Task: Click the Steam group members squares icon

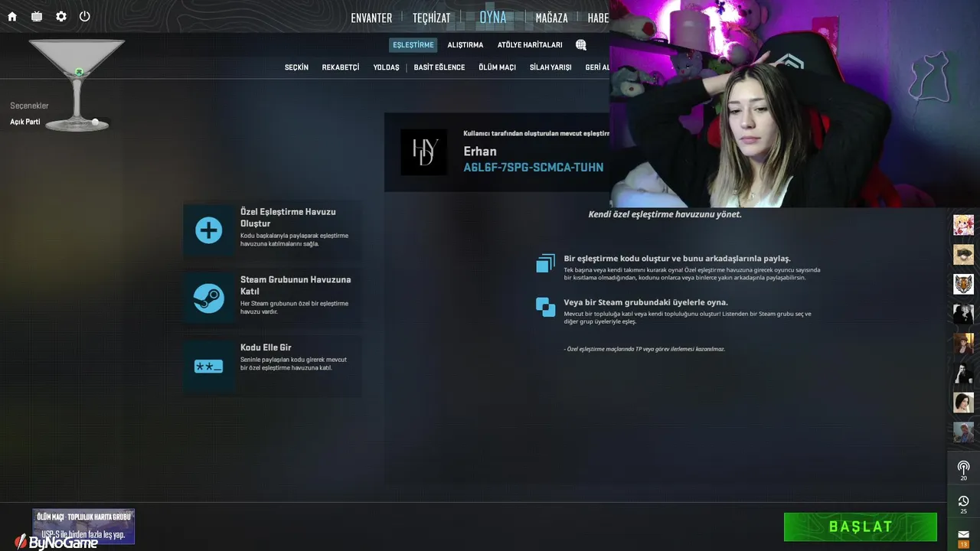Action: point(545,307)
